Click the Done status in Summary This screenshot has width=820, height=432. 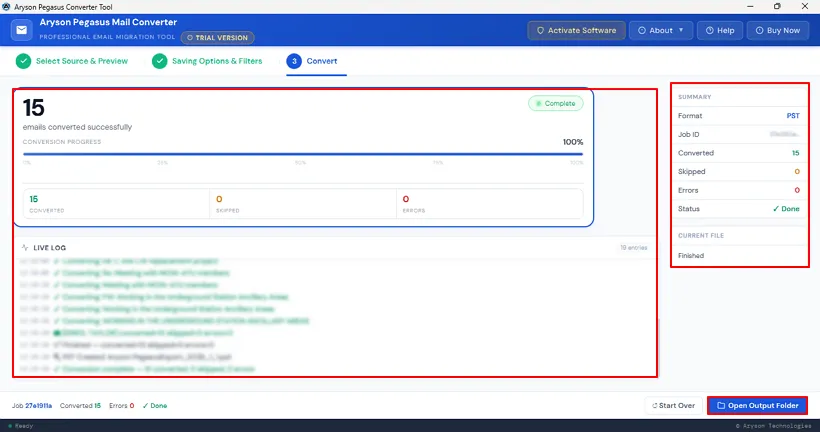pos(786,209)
